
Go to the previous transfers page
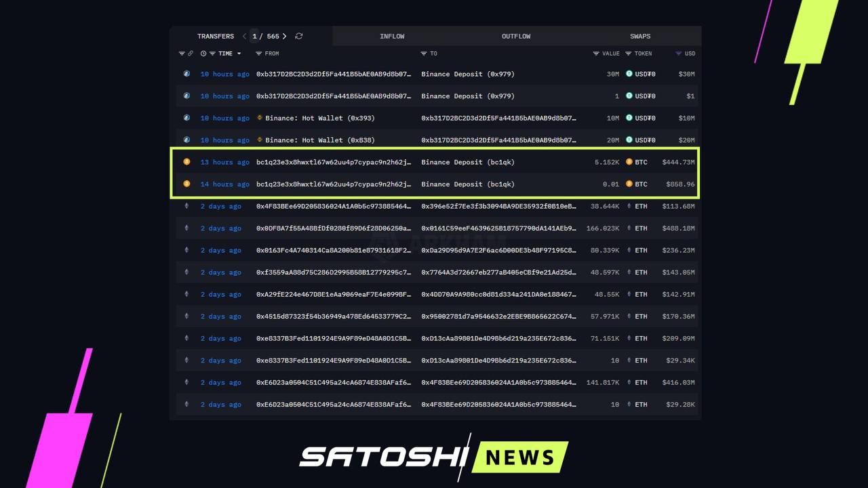click(244, 37)
